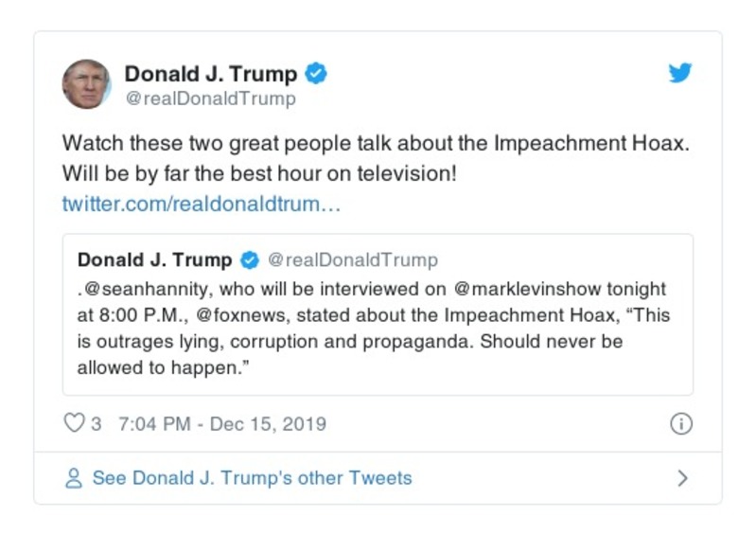
Task: Click the verified badge beside the main author name
Action: coord(316,74)
